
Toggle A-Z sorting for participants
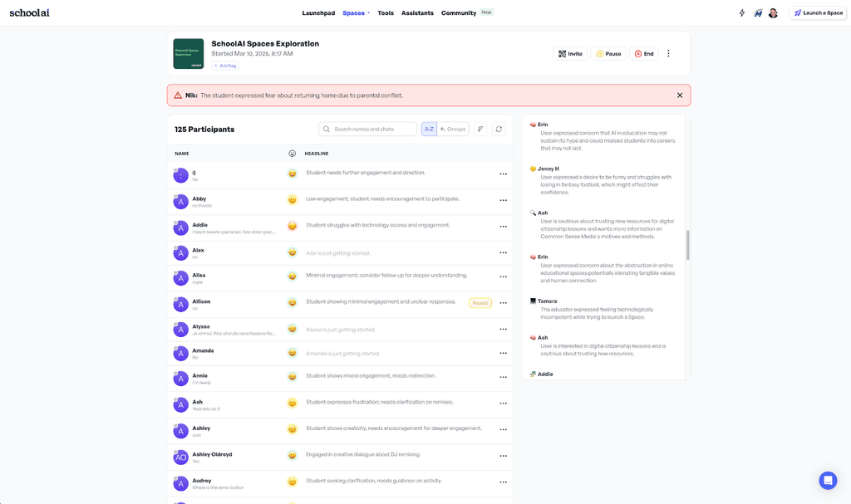point(429,129)
